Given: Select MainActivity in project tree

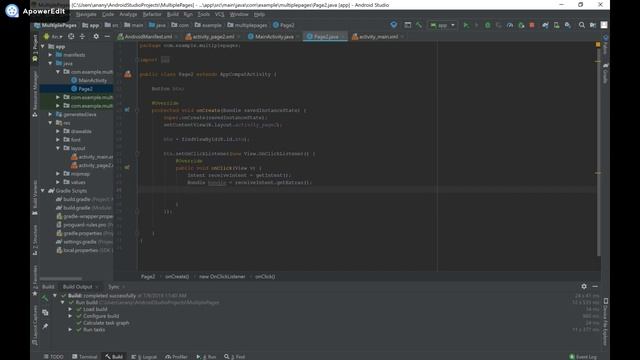Looking at the screenshot, I should (89, 80).
